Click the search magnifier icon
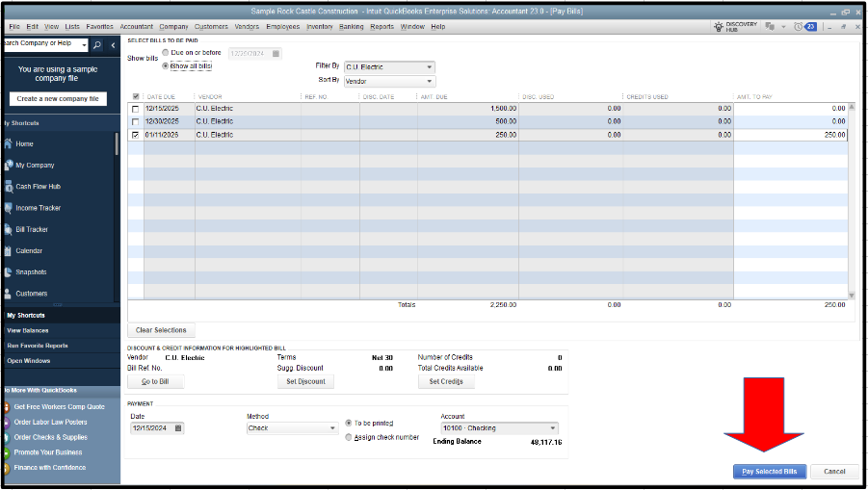The width and height of the screenshot is (868, 490). [97, 45]
